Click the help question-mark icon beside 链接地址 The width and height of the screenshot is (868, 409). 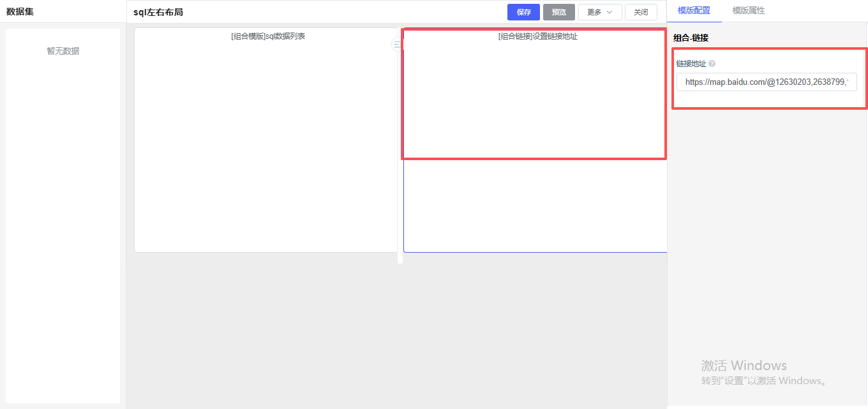(712, 63)
